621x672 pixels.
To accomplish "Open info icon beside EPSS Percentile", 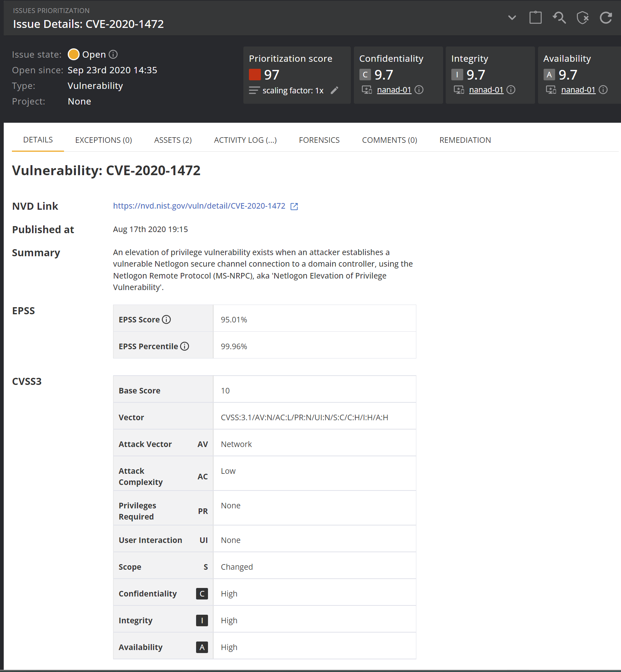I will tap(185, 346).
